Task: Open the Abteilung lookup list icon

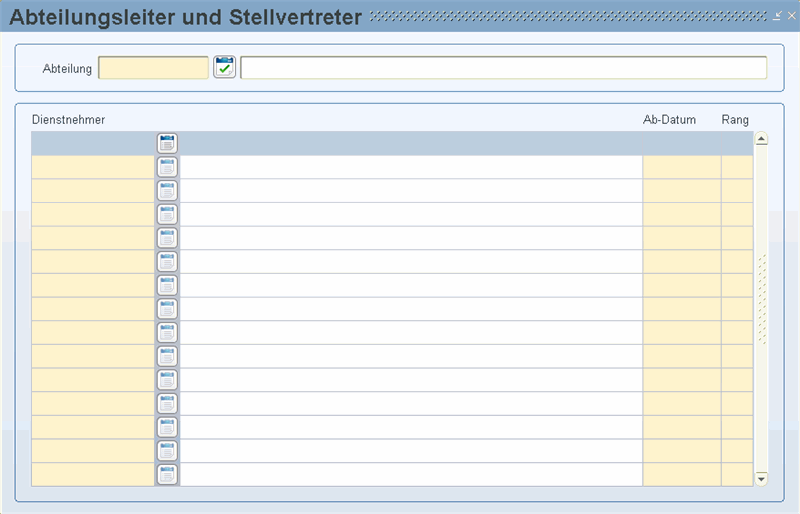Action: click(x=224, y=67)
